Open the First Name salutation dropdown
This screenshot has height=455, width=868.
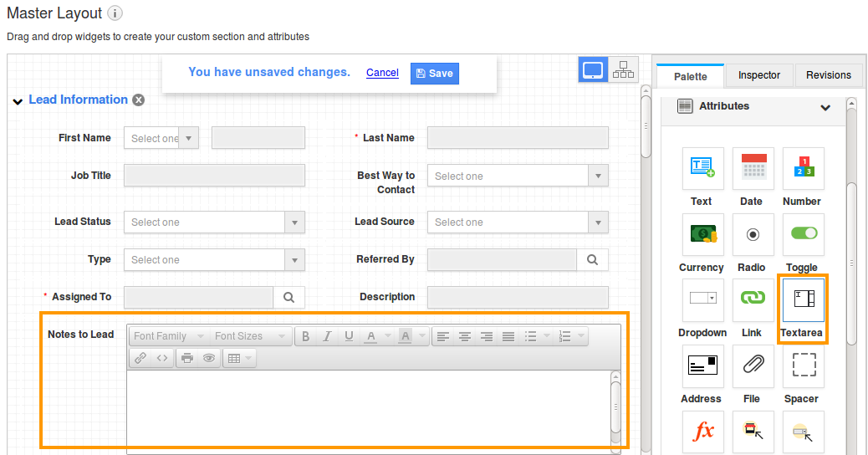(x=161, y=138)
